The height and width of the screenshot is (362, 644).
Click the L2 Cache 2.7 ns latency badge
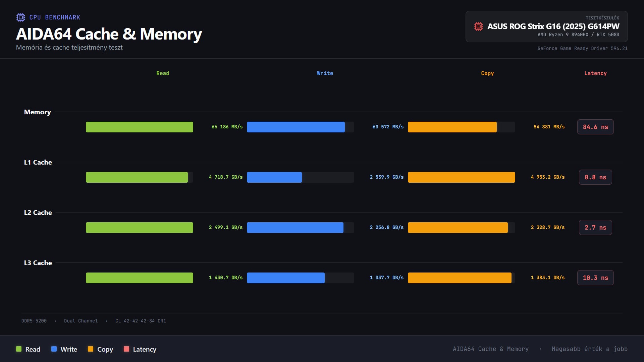point(595,228)
